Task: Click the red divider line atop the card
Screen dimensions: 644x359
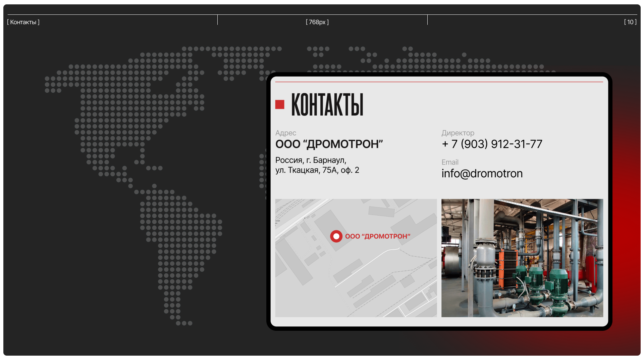Action: click(x=439, y=82)
